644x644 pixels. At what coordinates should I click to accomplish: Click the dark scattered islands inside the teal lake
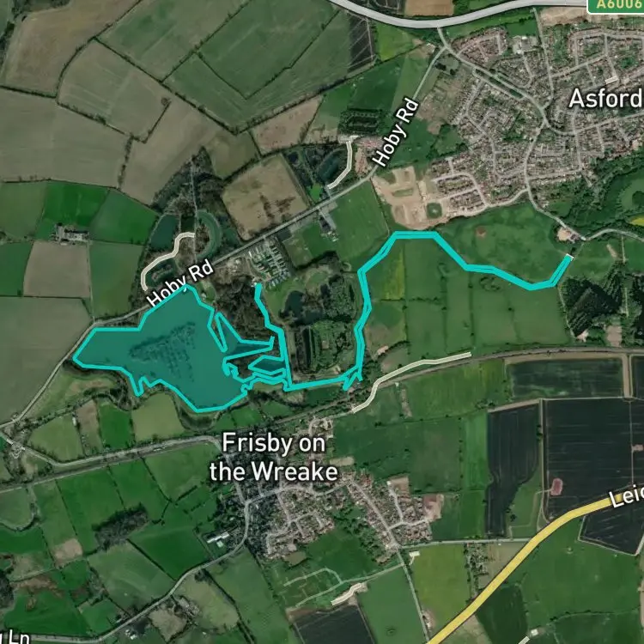pos(164,346)
